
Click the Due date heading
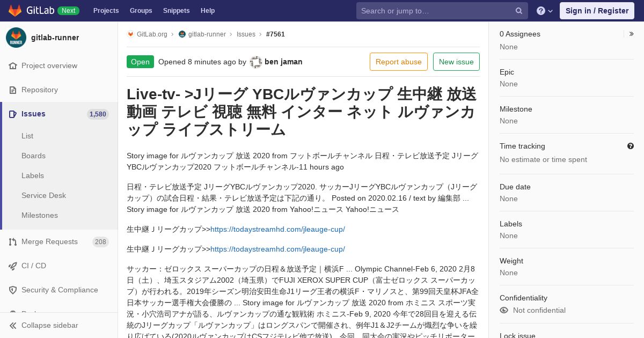pos(515,187)
